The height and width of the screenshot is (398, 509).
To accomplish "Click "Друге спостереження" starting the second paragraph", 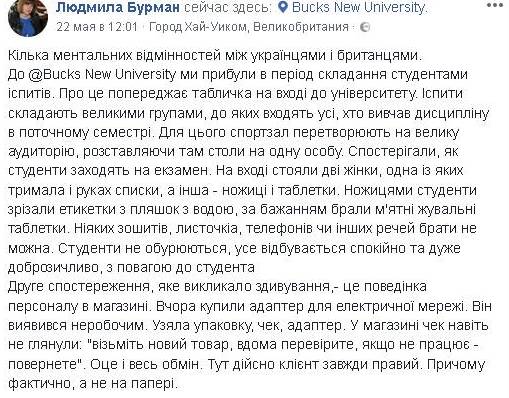I will point(79,287).
